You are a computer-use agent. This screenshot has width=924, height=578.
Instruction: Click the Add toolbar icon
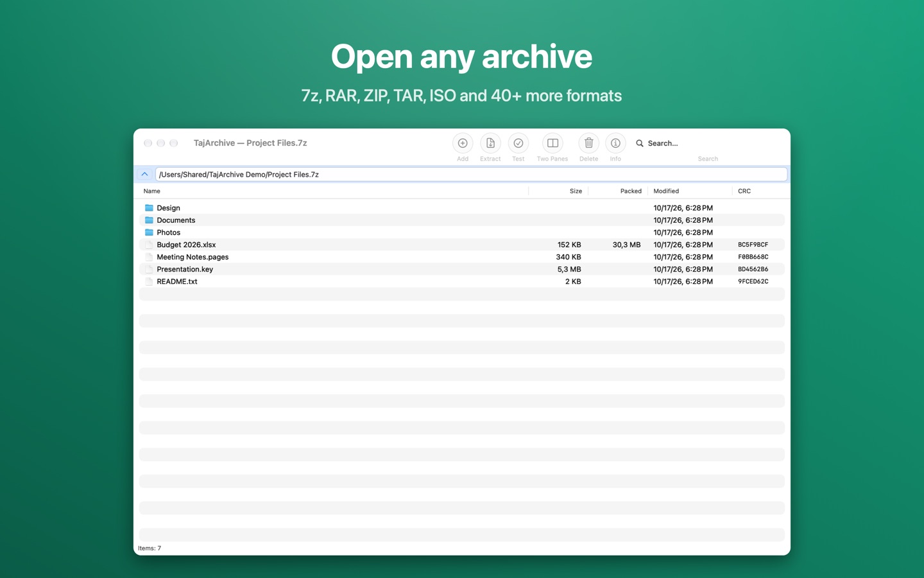(462, 143)
